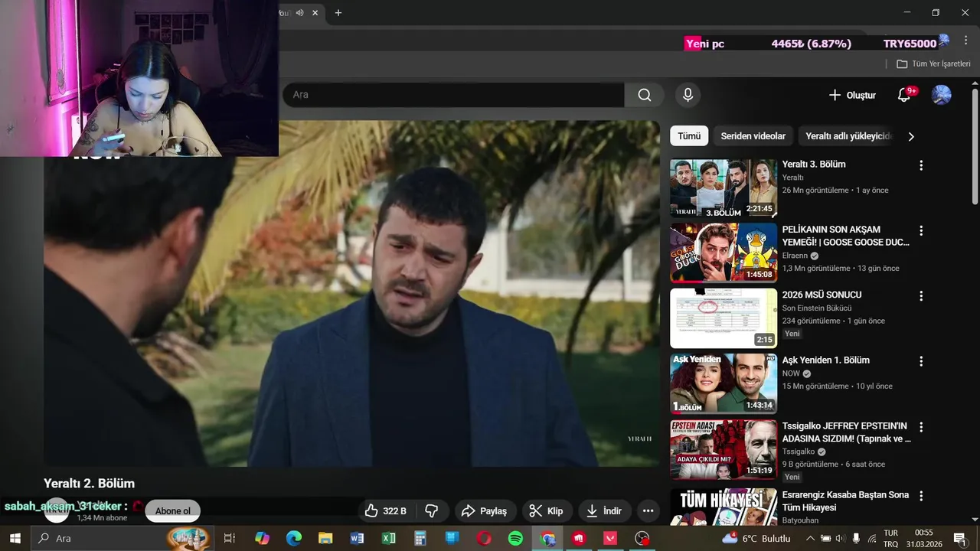The width and height of the screenshot is (980, 551).
Task: Open the Windows Start menu
Action: [15, 538]
